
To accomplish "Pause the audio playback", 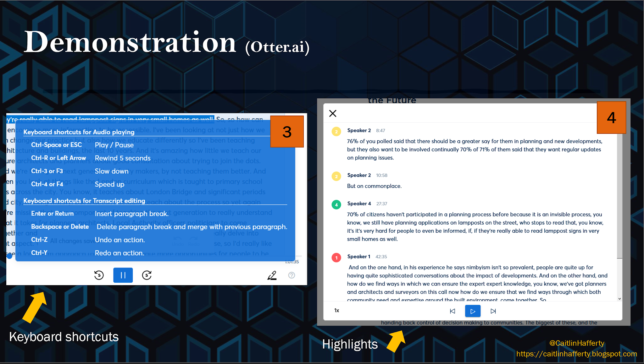I will click(123, 275).
